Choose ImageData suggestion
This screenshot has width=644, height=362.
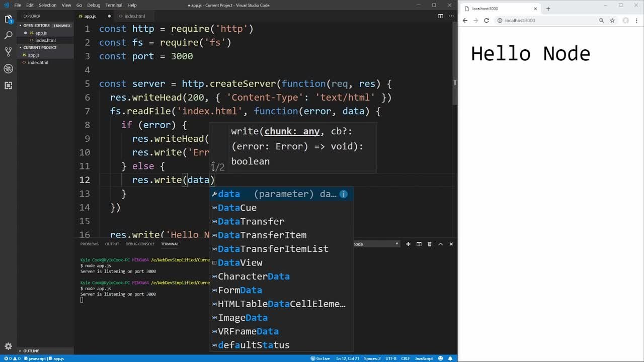point(282,318)
